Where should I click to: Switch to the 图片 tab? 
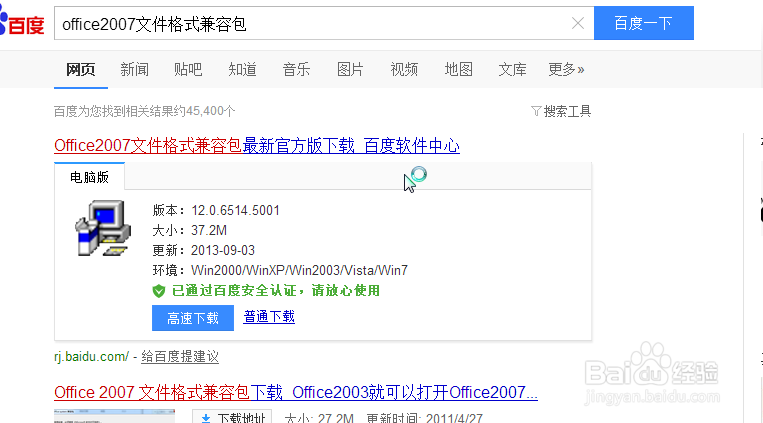(350, 70)
